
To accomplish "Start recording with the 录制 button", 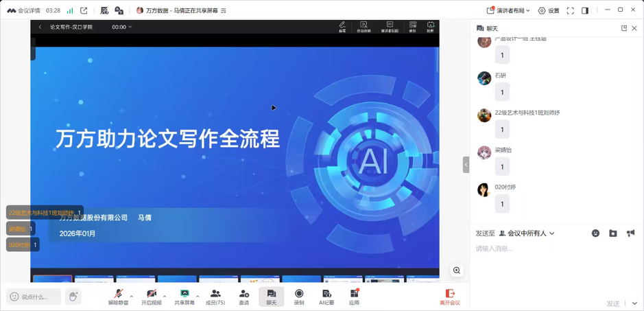I will point(299,297).
